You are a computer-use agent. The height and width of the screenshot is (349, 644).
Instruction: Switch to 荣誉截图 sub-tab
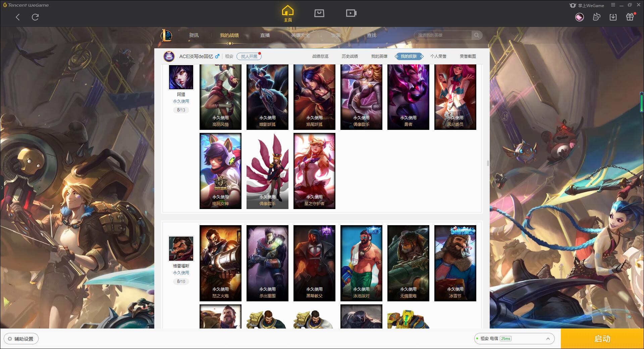(x=468, y=56)
